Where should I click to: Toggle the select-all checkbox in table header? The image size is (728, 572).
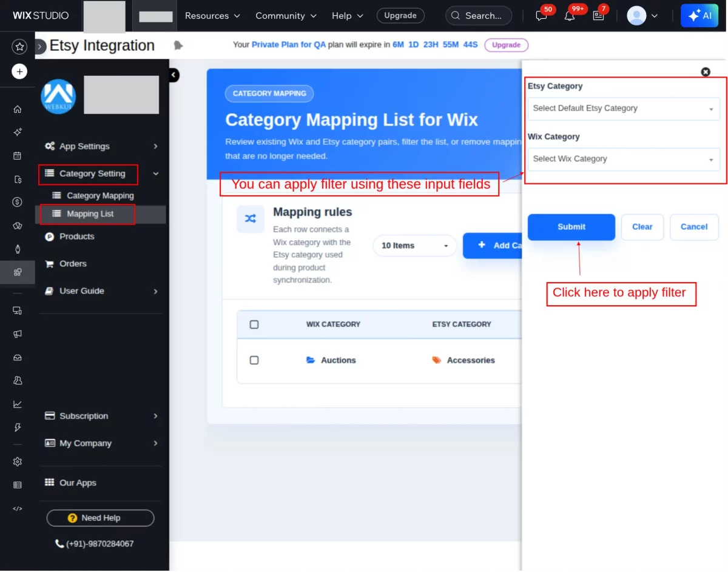[254, 325]
